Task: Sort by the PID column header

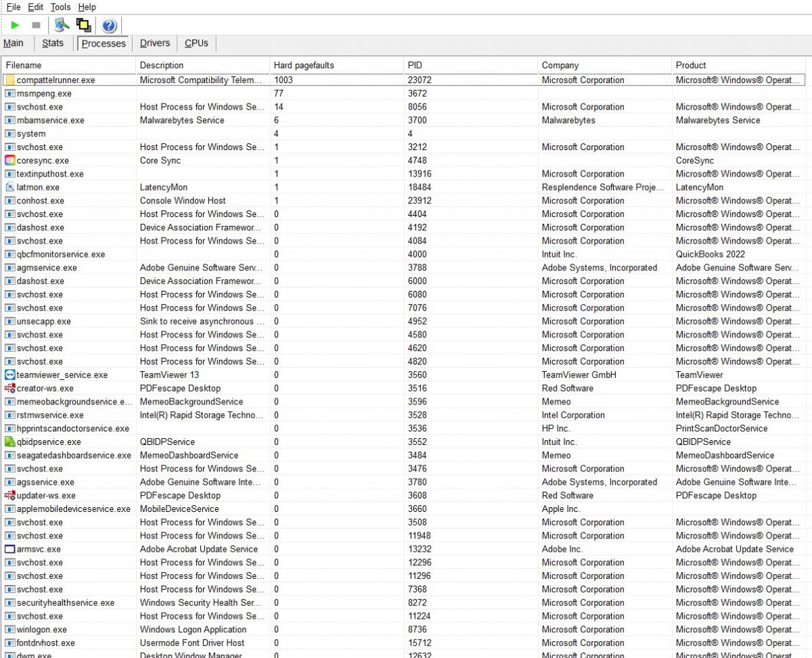Action: click(x=470, y=65)
